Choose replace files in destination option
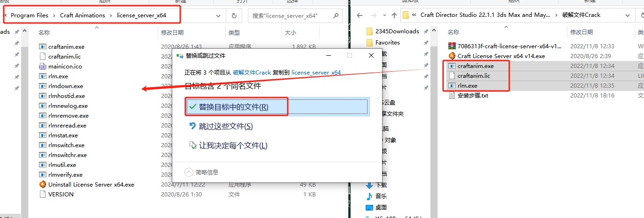The image size is (644, 218). (276, 107)
